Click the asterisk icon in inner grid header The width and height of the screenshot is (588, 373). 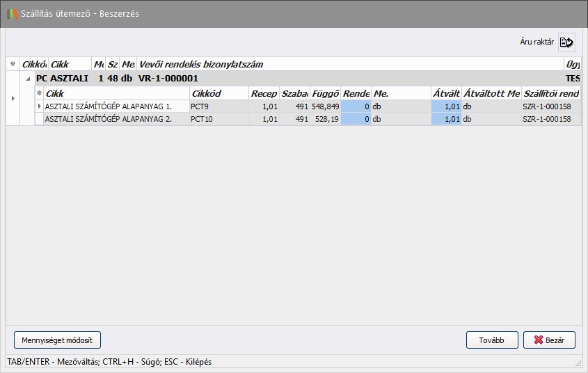39,93
